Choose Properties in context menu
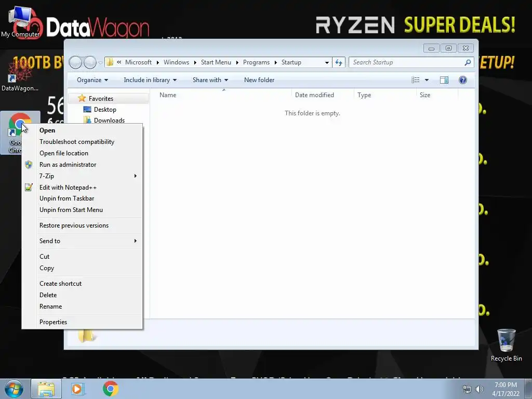 pyautogui.click(x=82, y=322)
